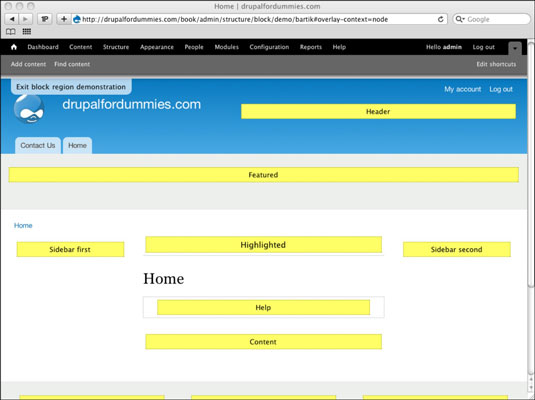Click the Drupal home icon in admin toolbar
Viewport: 535px width, 400px height.
[14, 47]
